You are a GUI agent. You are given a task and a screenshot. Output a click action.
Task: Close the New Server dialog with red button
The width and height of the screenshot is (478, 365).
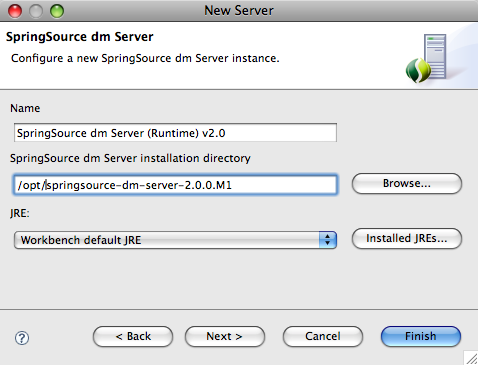[x=15, y=11]
